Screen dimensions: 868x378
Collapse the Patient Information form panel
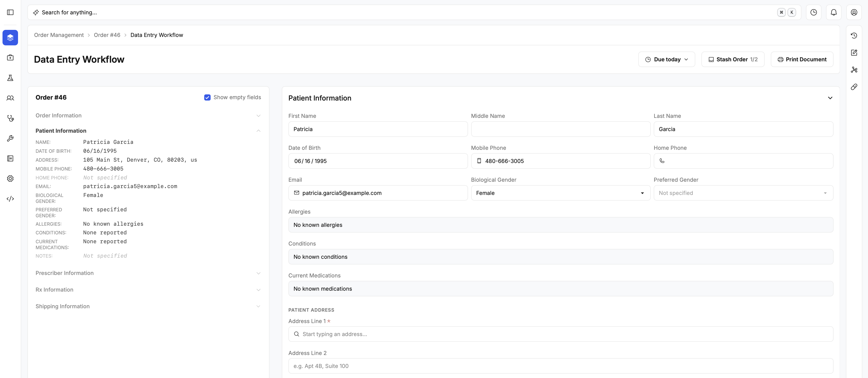830,98
